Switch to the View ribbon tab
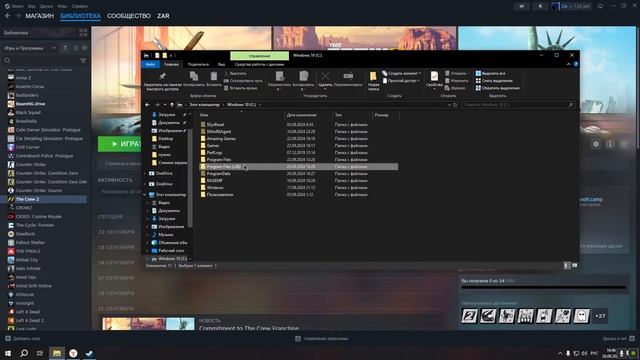This screenshot has height=360, width=640. pyautogui.click(x=221, y=64)
